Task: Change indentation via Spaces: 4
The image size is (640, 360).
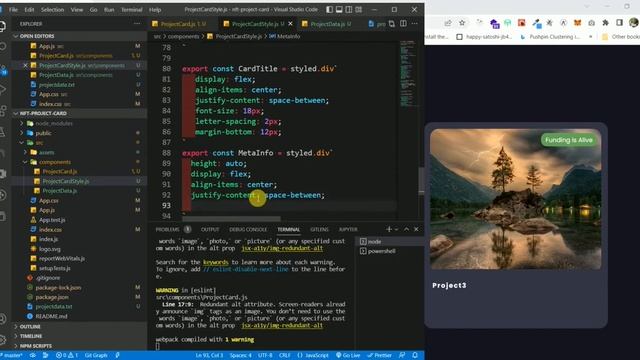Action: point(240,355)
